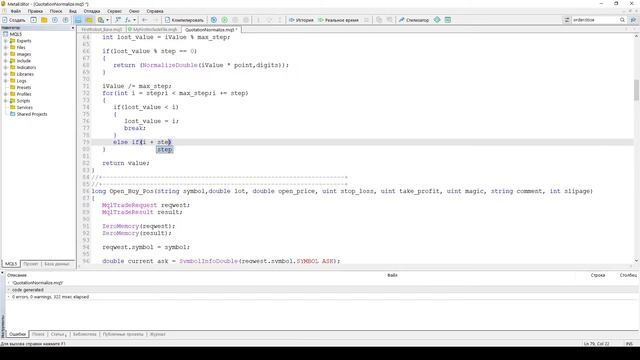Select the Журнал tab in Toolbox
The width and height of the screenshot is (640, 360).
[158, 334]
